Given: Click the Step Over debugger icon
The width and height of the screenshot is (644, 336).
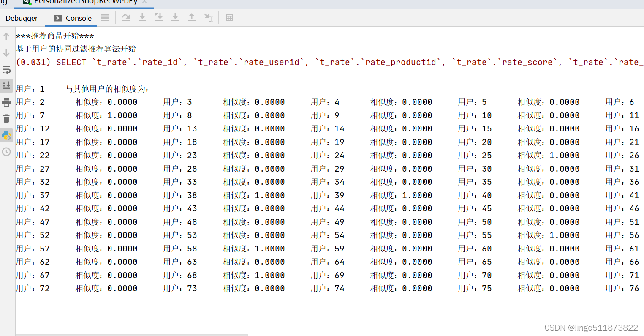Looking at the screenshot, I should 126,17.
